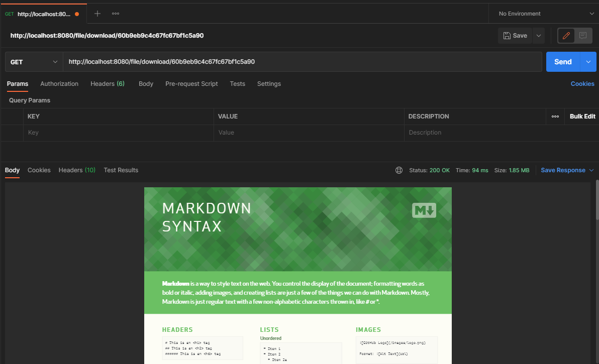
Task: Click the 94 ms time value
Action: pyautogui.click(x=480, y=170)
